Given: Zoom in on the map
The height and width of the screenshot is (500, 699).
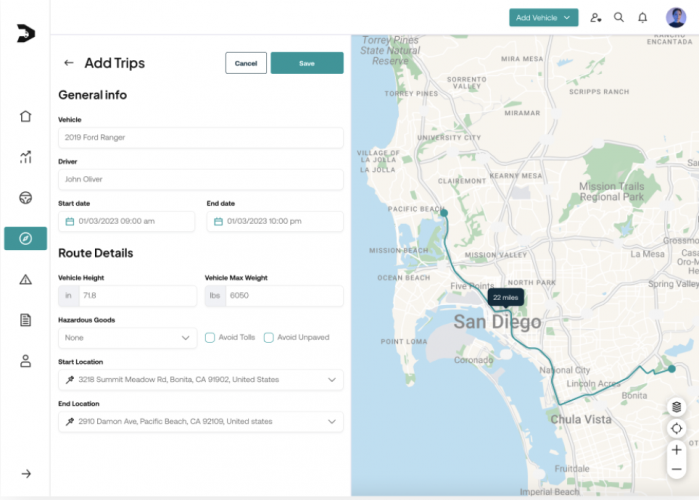Looking at the screenshot, I should pyautogui.click(x=677, y=450).
